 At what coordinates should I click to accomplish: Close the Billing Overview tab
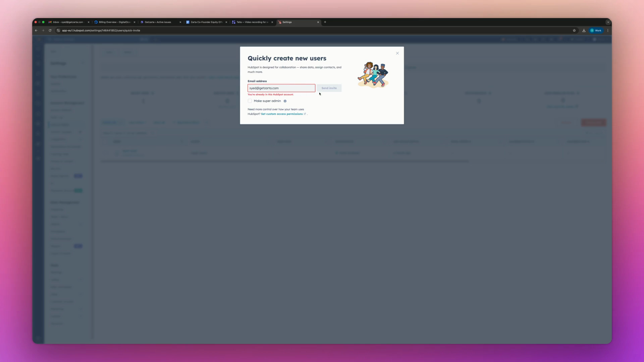pos(135,22)
